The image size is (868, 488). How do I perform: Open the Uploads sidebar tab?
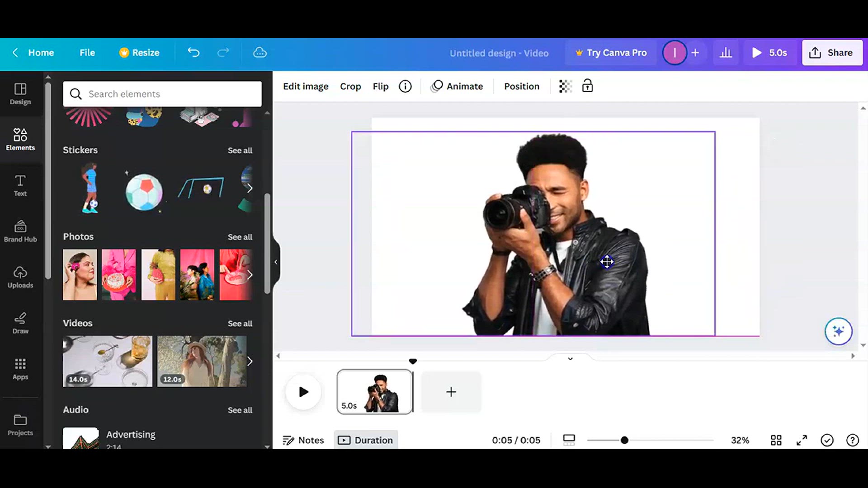click(20, 277)
